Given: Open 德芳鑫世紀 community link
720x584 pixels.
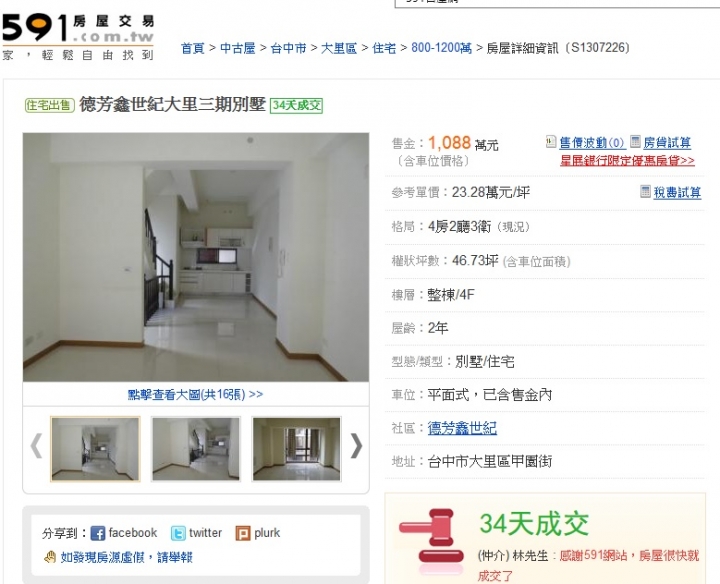Looking at the screenshot, I should coord(462,428).
